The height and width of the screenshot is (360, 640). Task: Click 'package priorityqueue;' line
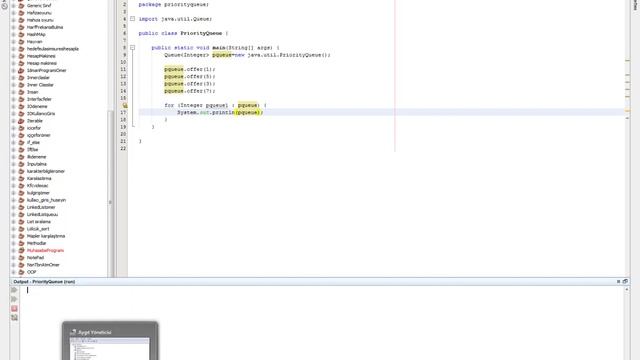(x=174, y=4)
